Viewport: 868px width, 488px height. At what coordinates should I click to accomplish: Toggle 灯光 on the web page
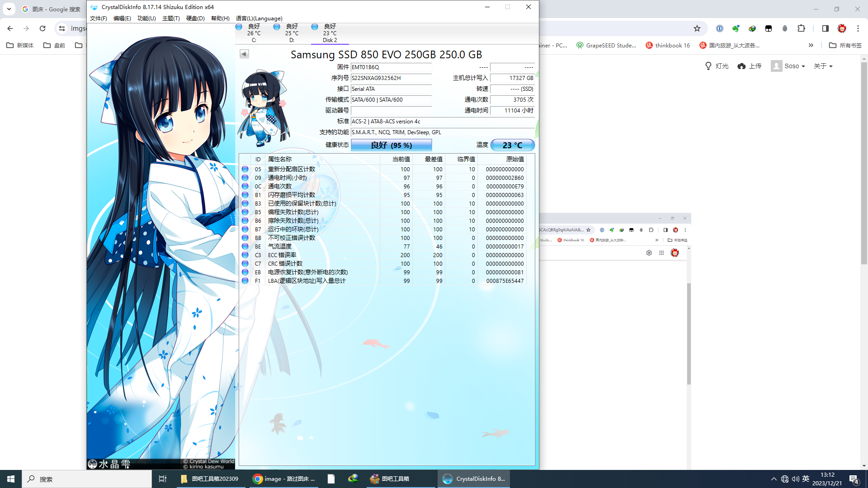click(x=717, y=66)
